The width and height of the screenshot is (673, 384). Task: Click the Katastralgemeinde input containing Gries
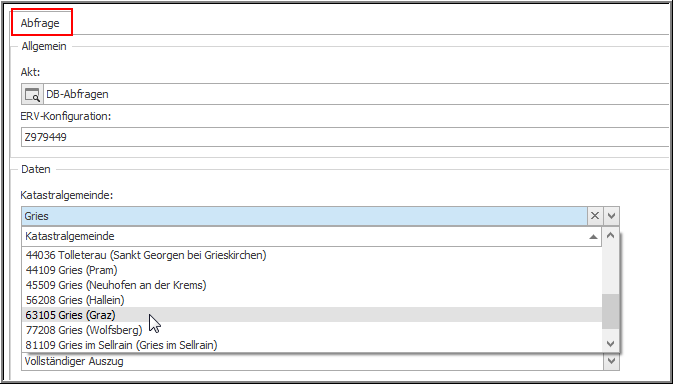[x=304, y=216]
